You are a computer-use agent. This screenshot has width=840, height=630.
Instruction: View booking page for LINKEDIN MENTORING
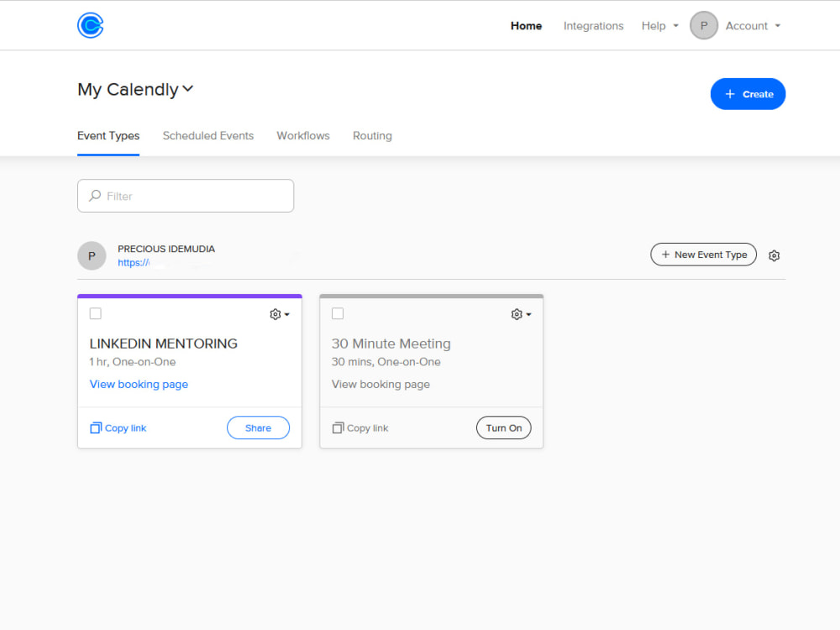(139, 384)
